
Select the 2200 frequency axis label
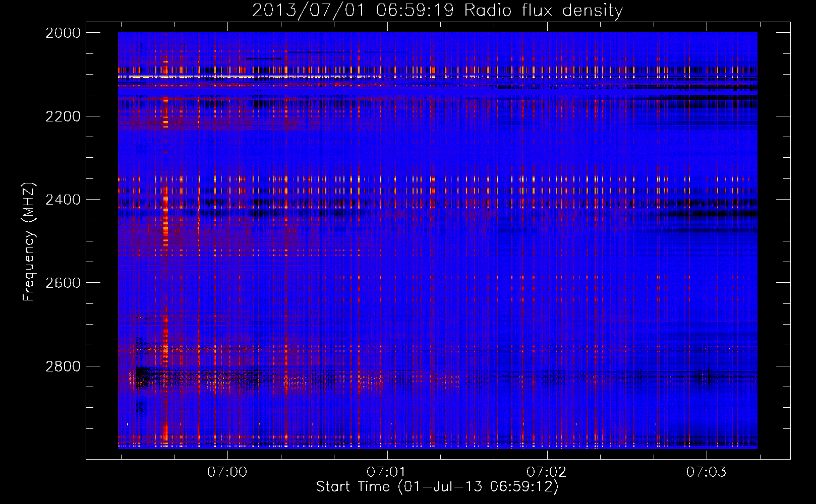[x=63, y=116]
